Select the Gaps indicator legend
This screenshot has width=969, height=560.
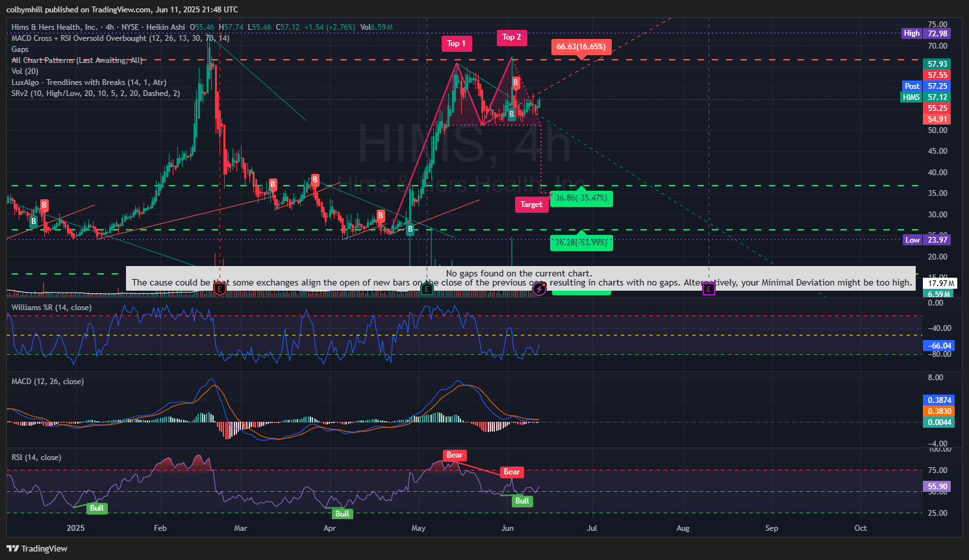click(20, 49)
